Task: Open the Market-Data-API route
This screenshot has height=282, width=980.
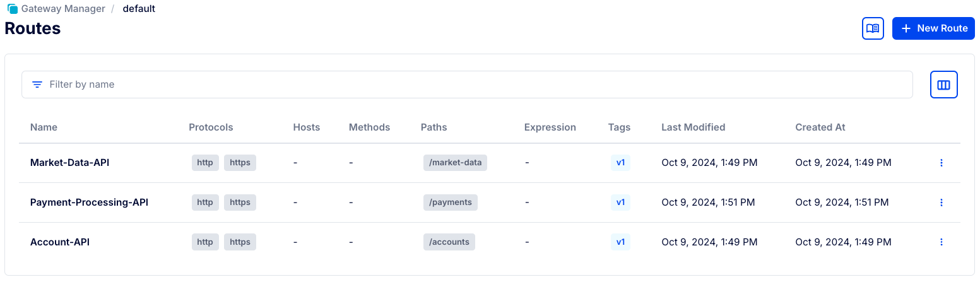Action: click(x=69, y=163)
